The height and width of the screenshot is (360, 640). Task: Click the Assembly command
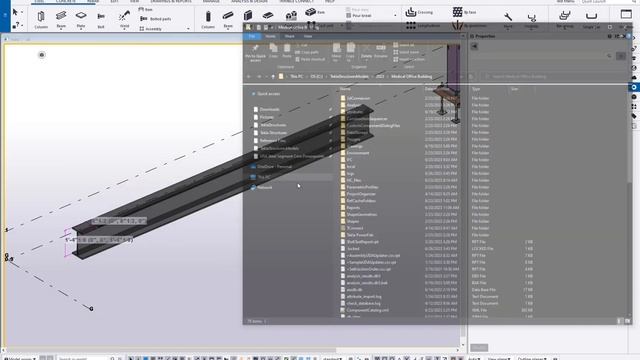(150, 29)
